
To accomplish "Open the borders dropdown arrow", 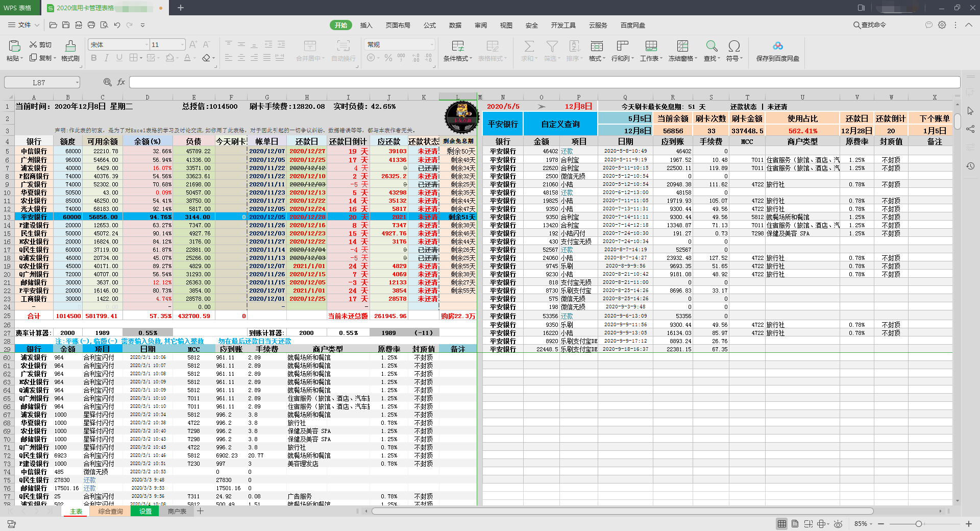I will click(141, 58).
